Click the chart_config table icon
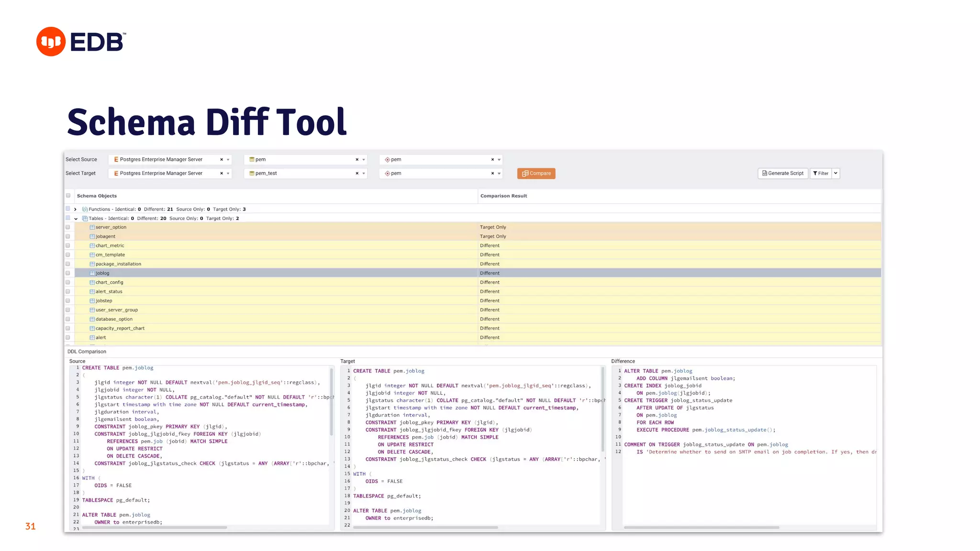The height and width of the screenshot is (551, 980). click(92, 282)
